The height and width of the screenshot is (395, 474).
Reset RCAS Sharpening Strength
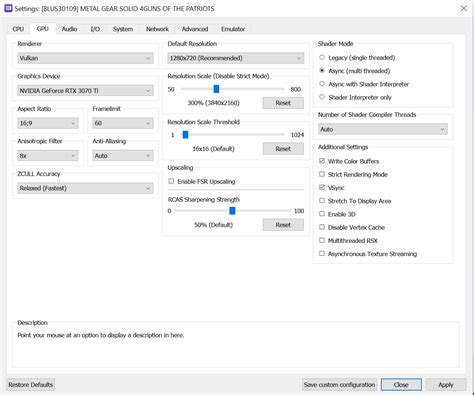[x=283, y=225]
